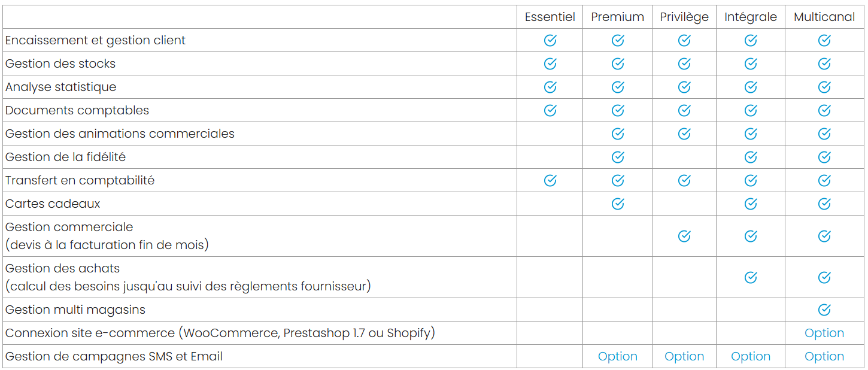The height and width of the screenshot is (370, 868).
Task: Open Intégrale Option link for campagnes SMS
Action: click(751, 356)
